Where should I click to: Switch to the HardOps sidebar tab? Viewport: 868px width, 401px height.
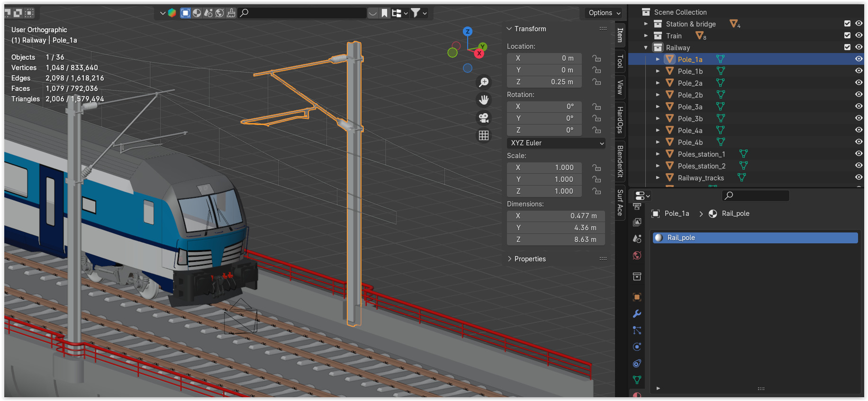[620, 120]
